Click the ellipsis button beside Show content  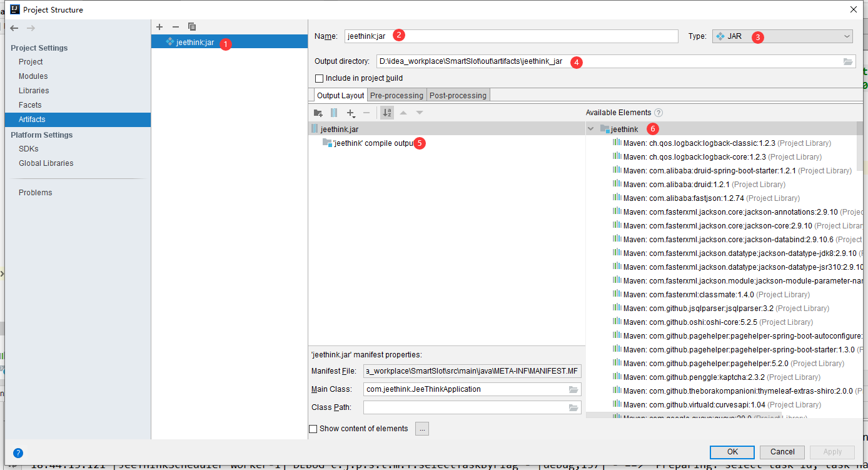[x=421, y=429]
